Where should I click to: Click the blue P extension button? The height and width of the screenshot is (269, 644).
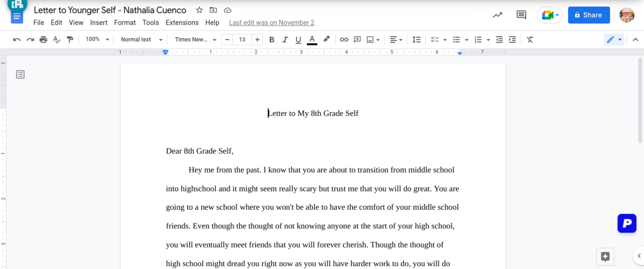[627, 223]
